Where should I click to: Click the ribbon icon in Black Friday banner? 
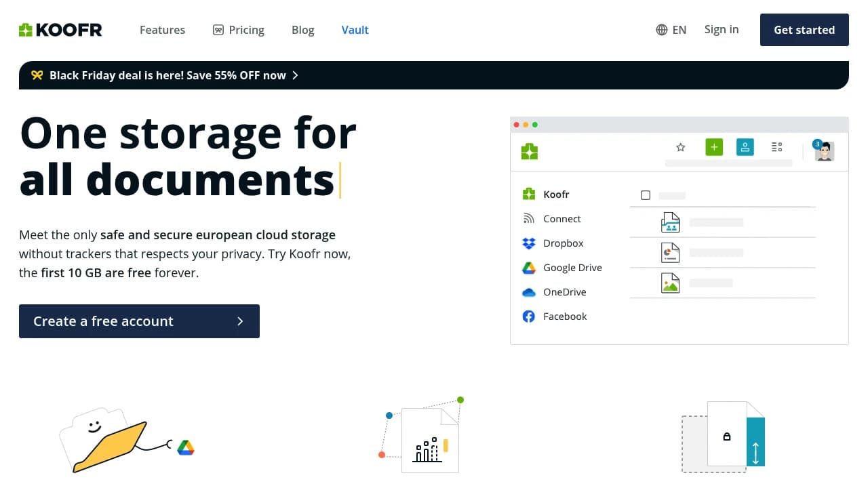[x=37, y=75]
